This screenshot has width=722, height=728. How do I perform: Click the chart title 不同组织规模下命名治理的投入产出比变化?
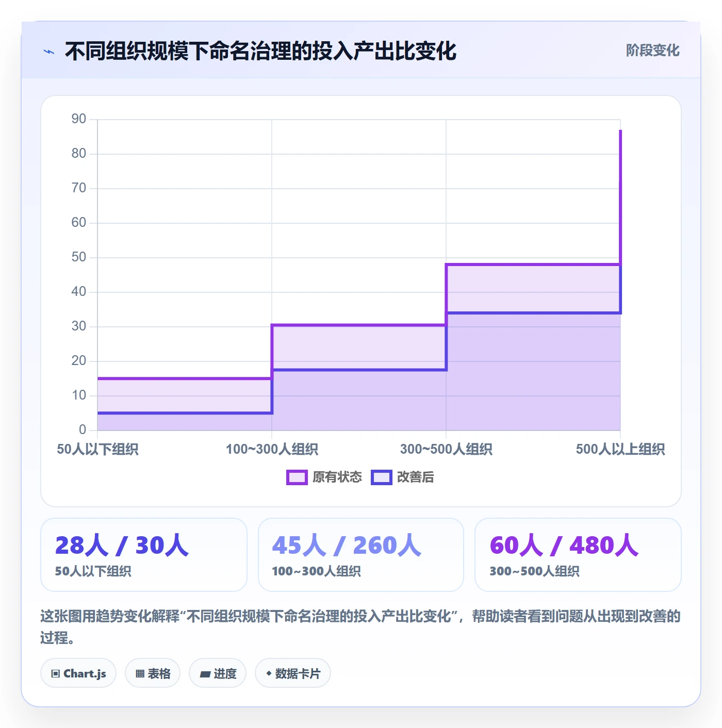coord(260,51)
